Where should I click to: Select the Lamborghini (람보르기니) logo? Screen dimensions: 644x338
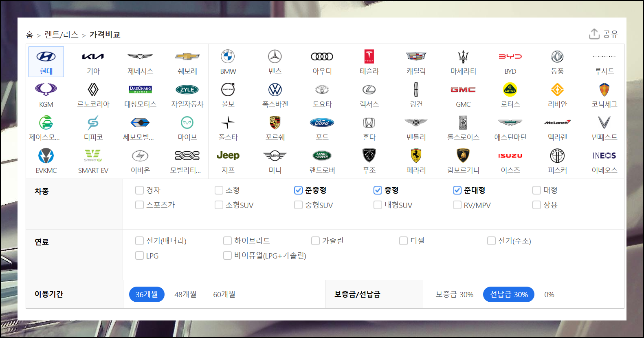(x=463, y=155)
